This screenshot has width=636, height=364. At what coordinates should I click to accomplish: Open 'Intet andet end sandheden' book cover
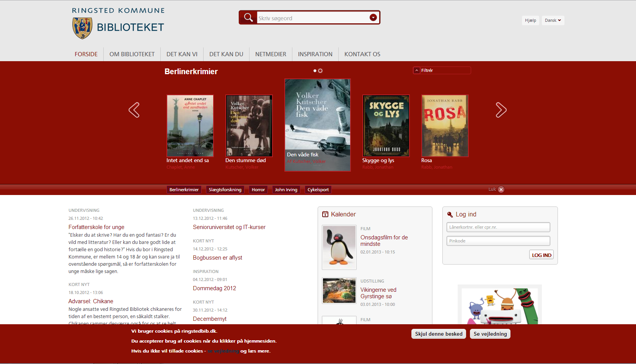point(190,126)
